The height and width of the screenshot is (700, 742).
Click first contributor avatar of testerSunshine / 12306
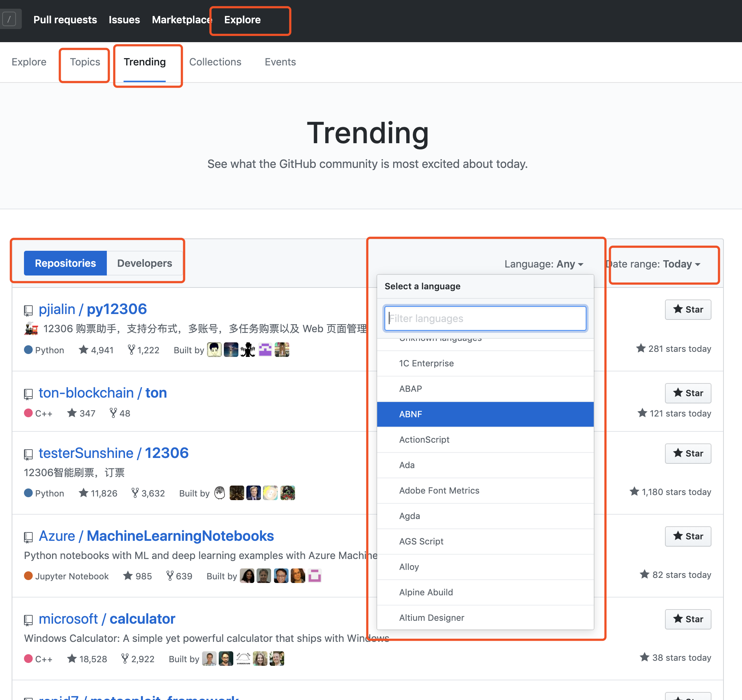pyautogui.click(x=220, y=493)
